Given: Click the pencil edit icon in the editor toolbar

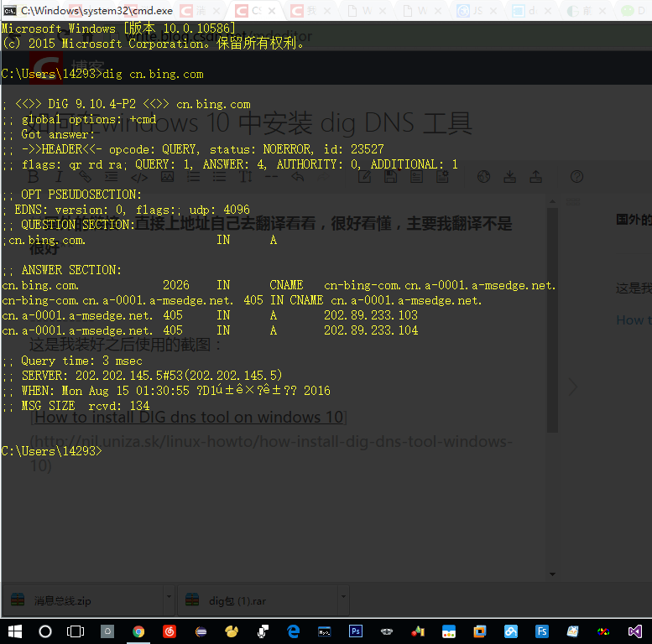Looking at the screenshot, I should pyautogui.click(x=365, y=177).
